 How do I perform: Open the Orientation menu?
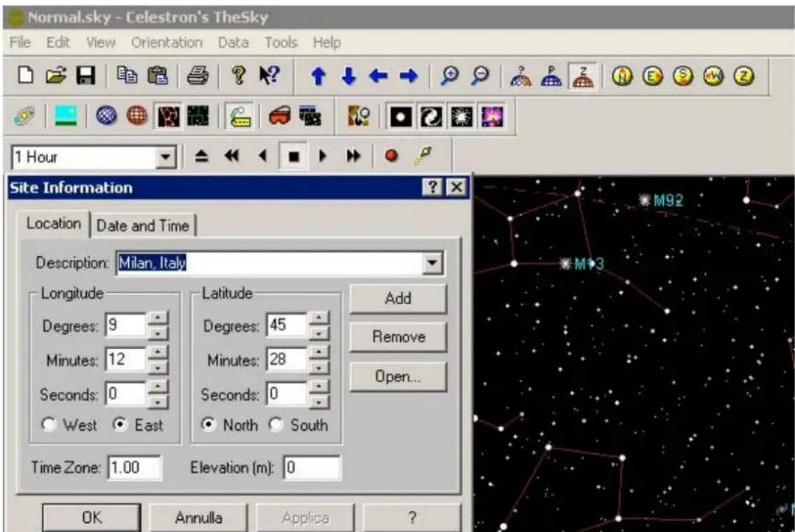[167, 43]
